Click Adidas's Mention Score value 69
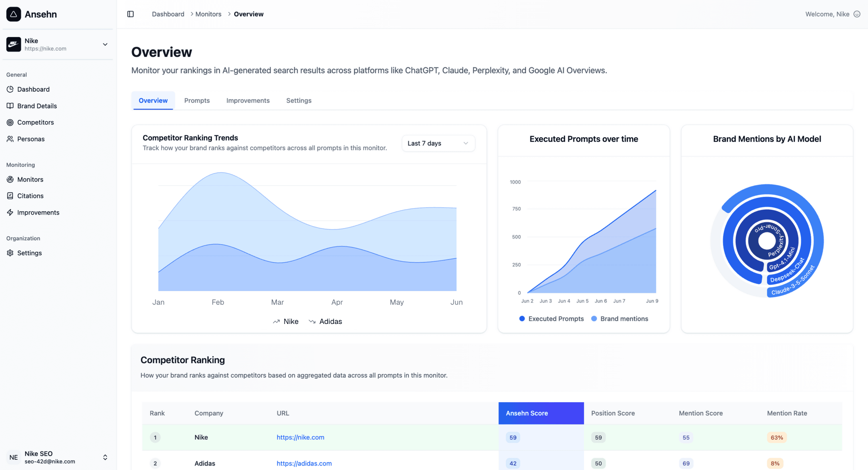868x470 pixels. pos(686,463)
